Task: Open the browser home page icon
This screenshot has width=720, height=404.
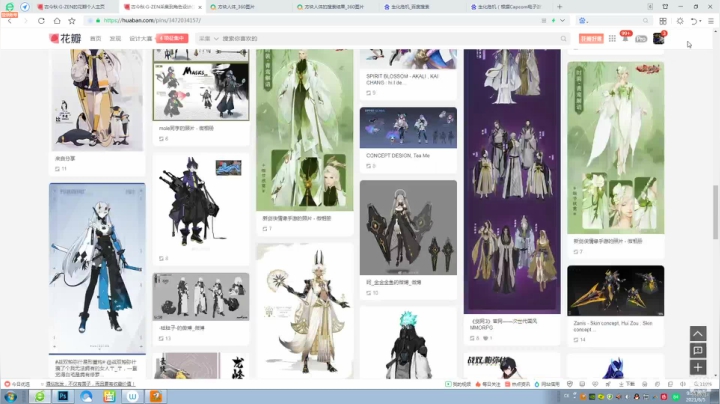Action: click(57, 21)
